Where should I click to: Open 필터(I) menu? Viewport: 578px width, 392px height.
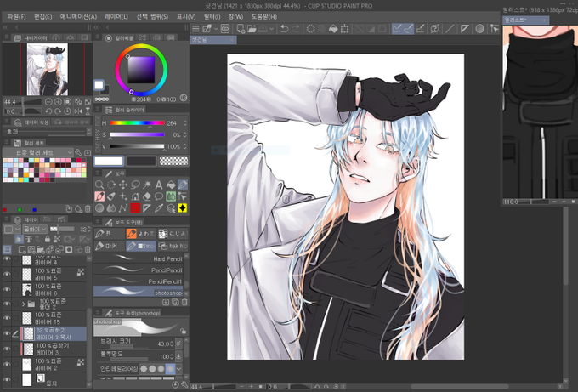click(212, 17)
